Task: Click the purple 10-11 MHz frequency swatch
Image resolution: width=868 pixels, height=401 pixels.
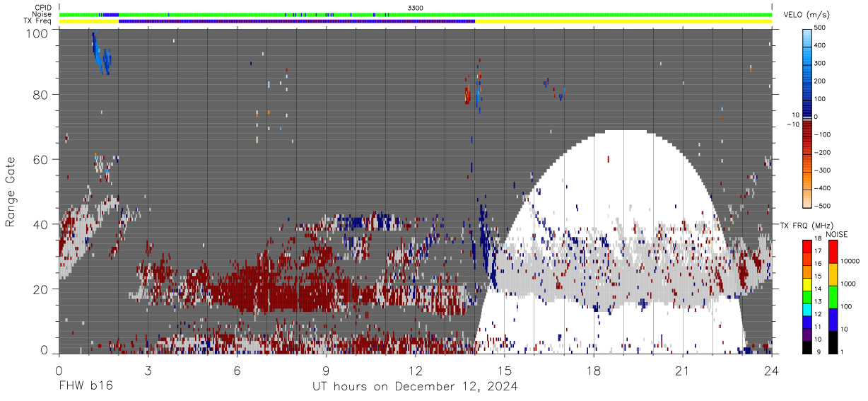Action: point(807,335)
